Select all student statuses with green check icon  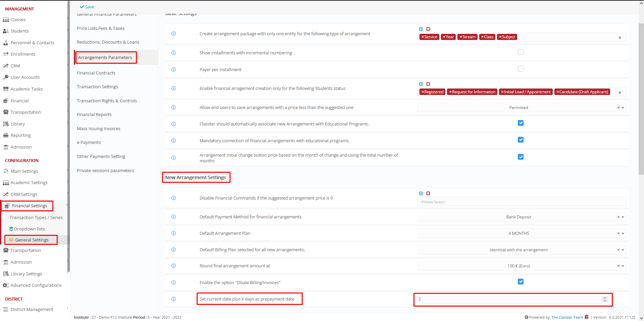click(x=421, y=84)
